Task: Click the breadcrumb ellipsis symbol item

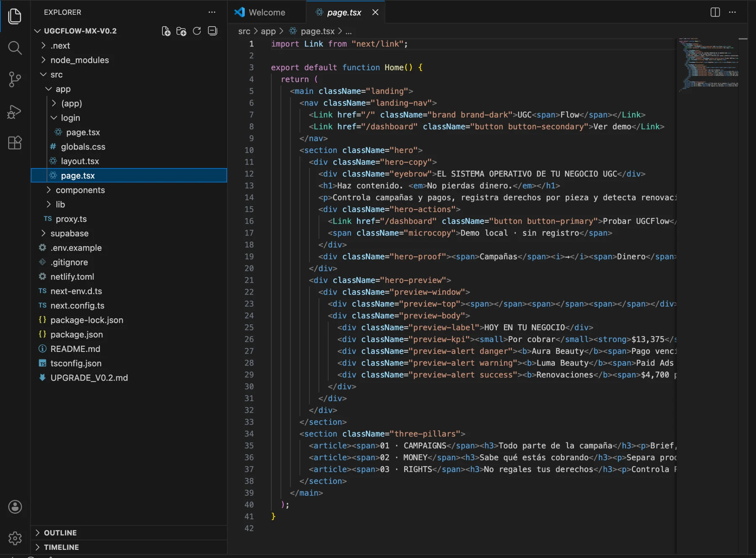Action: click(348, 31)
